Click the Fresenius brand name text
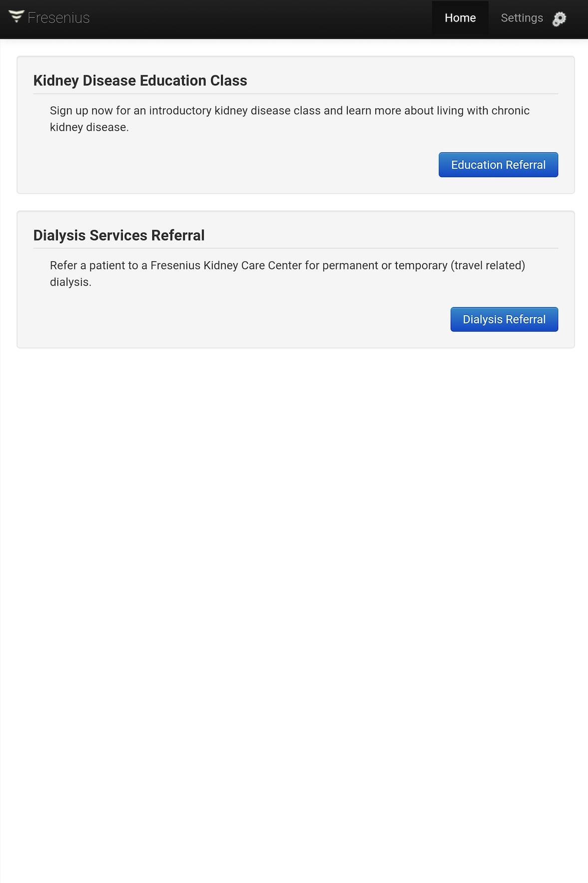588x883 pixels. (58, 18)
